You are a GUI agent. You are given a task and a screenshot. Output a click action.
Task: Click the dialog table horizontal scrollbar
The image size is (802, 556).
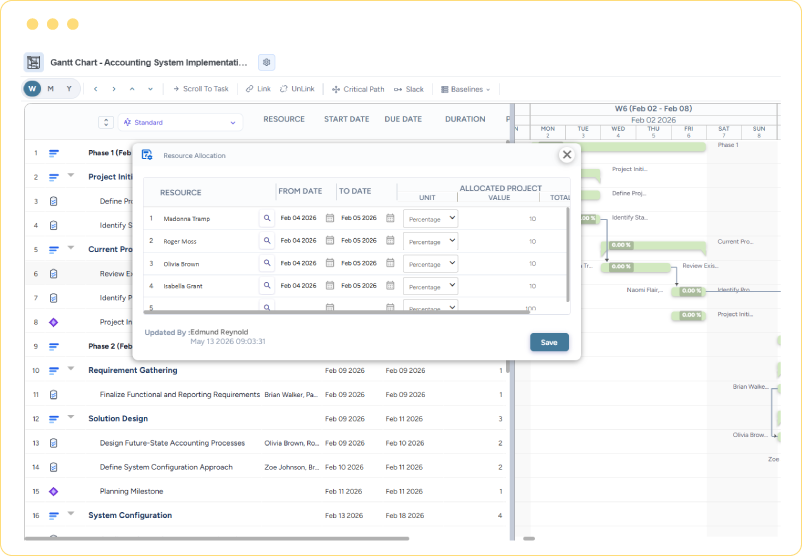[x=337, y=312]
